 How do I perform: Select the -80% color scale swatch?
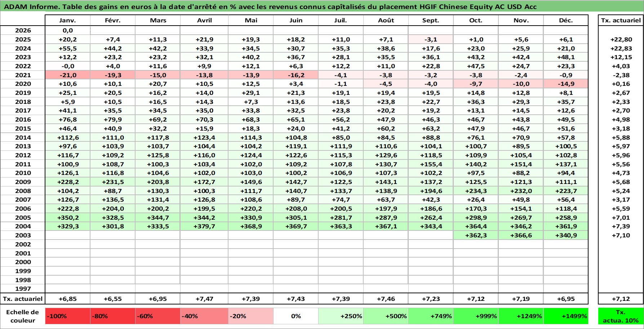(x=113, y=316)
